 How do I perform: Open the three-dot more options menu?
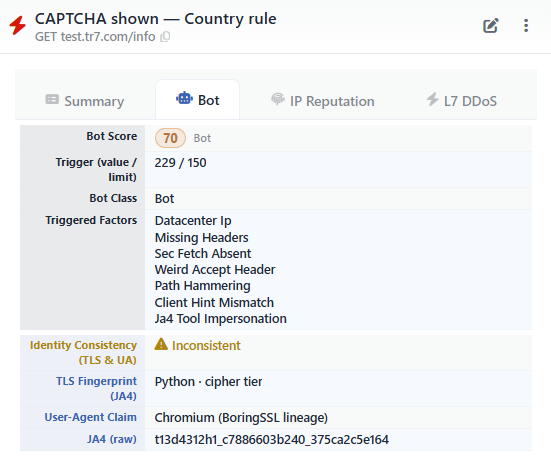pos(526,26)
